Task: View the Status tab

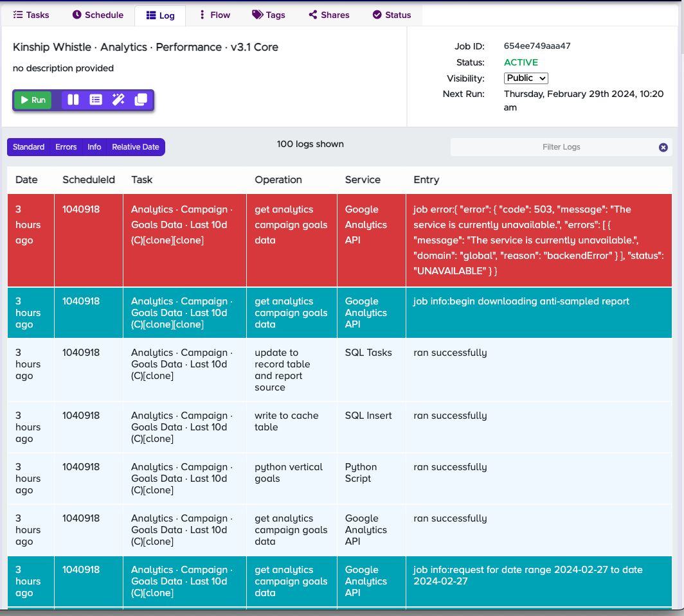Action: [392, 15]
